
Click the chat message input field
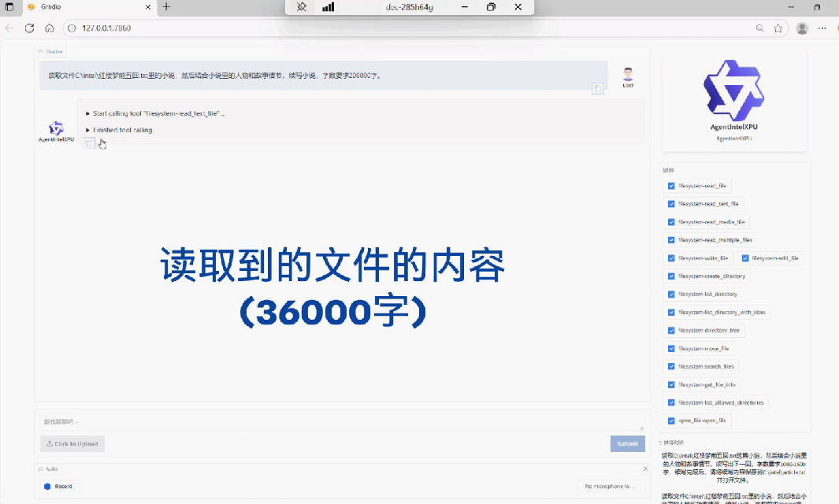point(339,422)
